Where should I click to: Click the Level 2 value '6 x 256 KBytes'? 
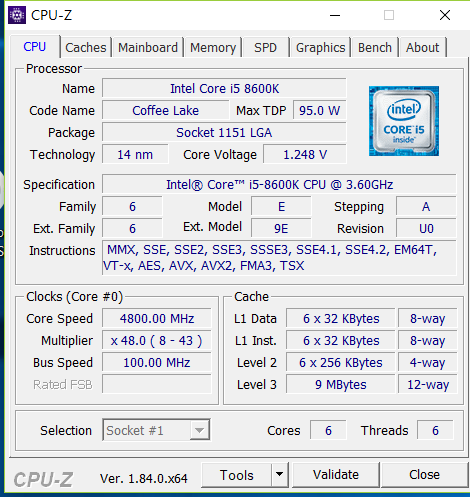click(x=341, y=362)
